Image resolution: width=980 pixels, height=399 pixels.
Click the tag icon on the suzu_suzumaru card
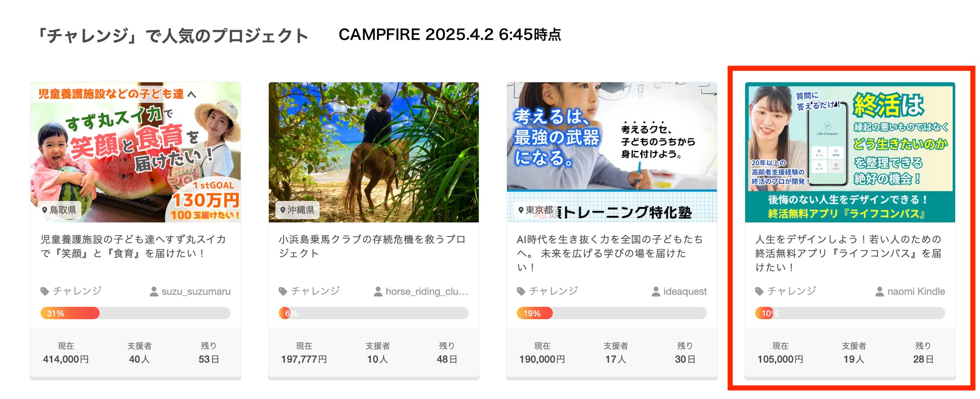[x=45, y=291]
